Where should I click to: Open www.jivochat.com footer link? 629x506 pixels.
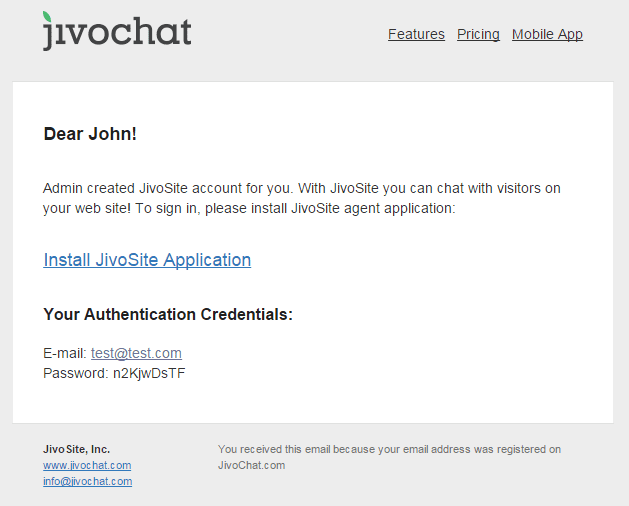[x=87, y=465]
